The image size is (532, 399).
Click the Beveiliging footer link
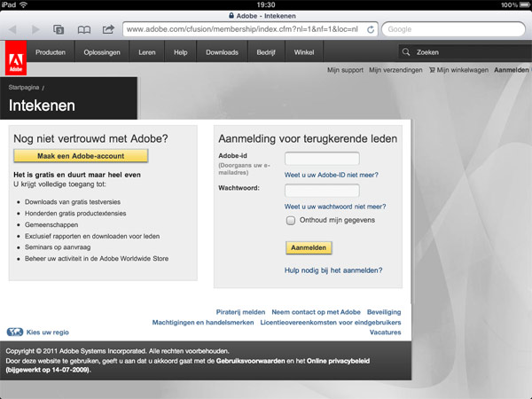click(x=384, y=312)
